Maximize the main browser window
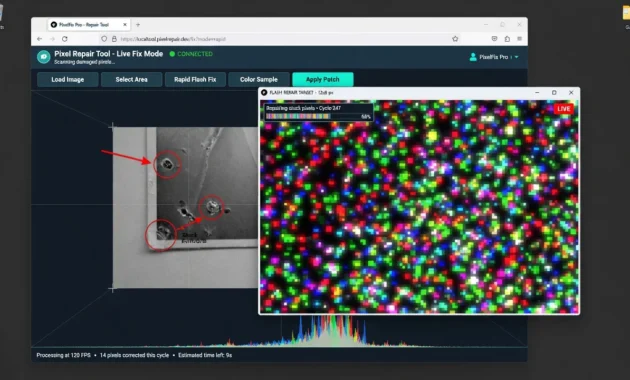The height and width of the screenshot is (380, 630). [x=503, y=25]
